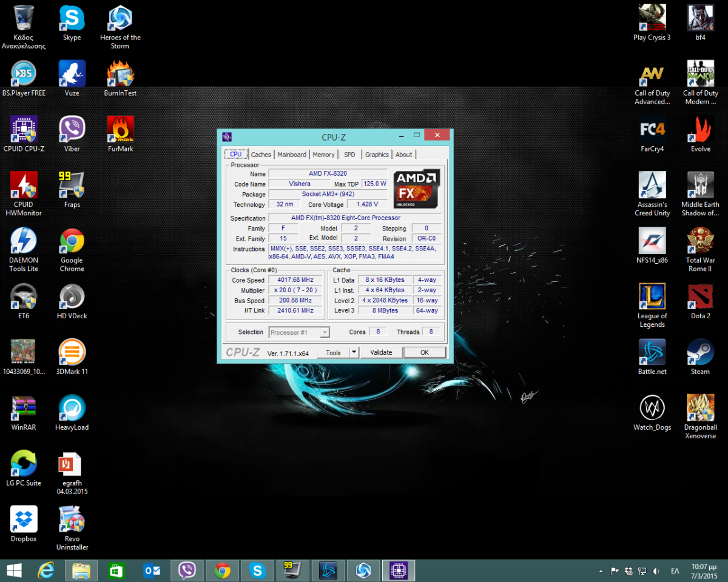
Task: Open File Explorer from the taskbar
Action: pyautogui.click(x=81, y=570)
